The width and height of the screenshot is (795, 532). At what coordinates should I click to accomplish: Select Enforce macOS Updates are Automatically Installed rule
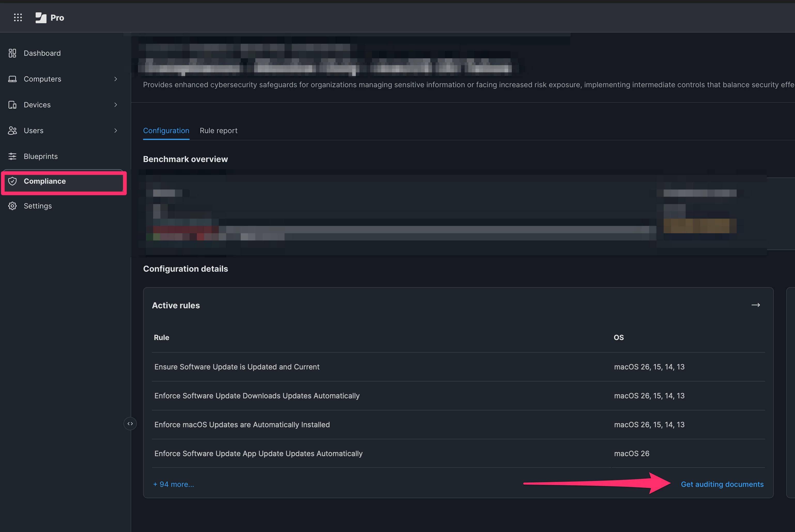(x=242, y=424)
